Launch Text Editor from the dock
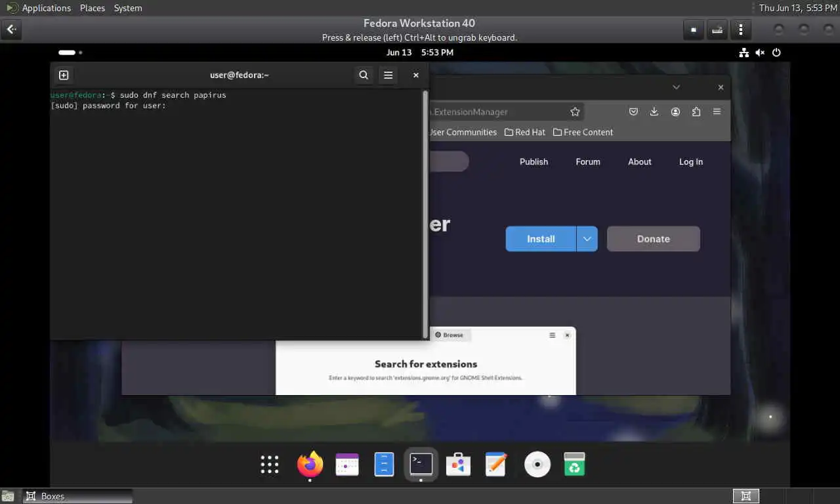The image size is (840, 504). coord(496,465)
